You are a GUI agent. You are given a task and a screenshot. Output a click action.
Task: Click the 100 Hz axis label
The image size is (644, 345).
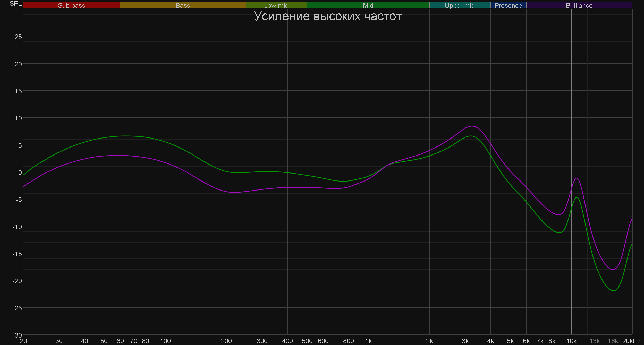pyautogui.click(x=165, y=341)
